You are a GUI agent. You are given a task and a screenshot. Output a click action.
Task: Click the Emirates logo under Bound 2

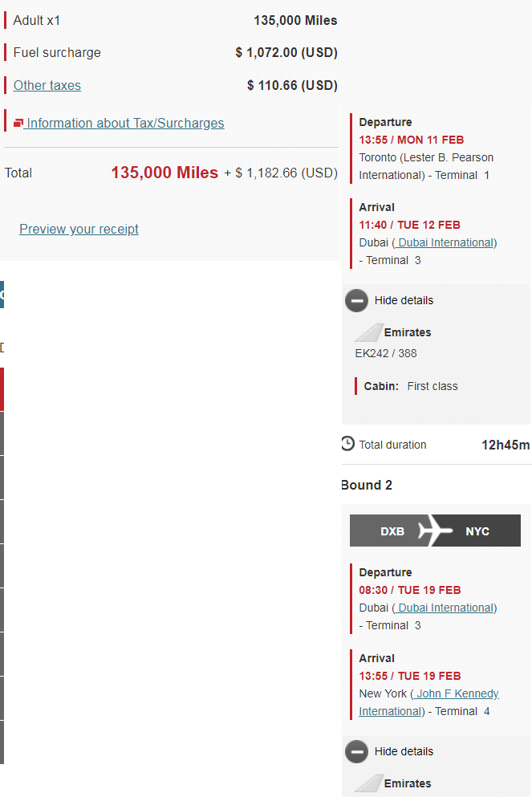coord(368,783)
